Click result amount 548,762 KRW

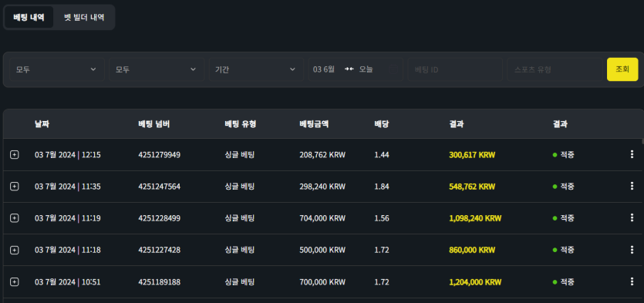472,187
